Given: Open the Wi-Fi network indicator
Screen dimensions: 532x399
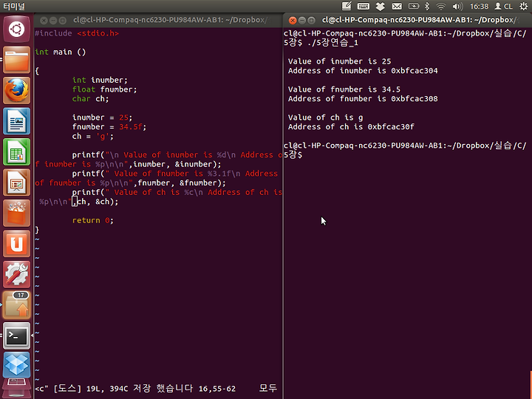Looking at the screenshot, I should (x=440, y=6).
